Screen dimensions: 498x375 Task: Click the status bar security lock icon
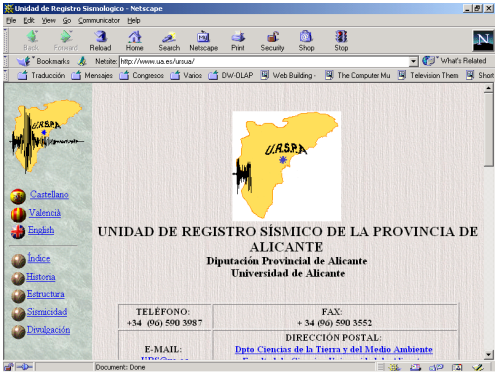9,367
